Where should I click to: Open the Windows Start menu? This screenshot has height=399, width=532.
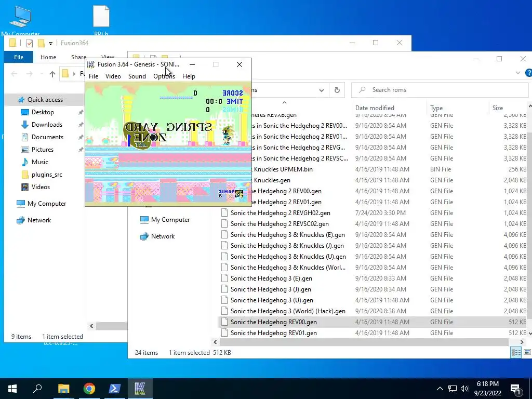coord(12,389)
